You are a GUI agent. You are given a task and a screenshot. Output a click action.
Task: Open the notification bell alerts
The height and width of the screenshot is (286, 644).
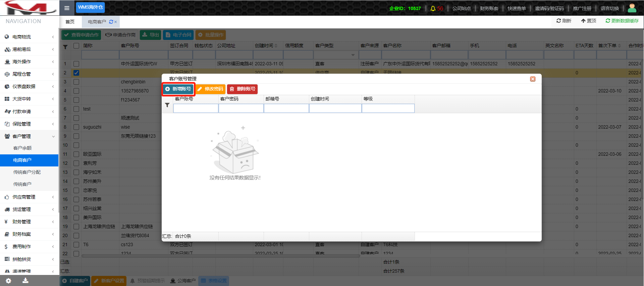433,8
